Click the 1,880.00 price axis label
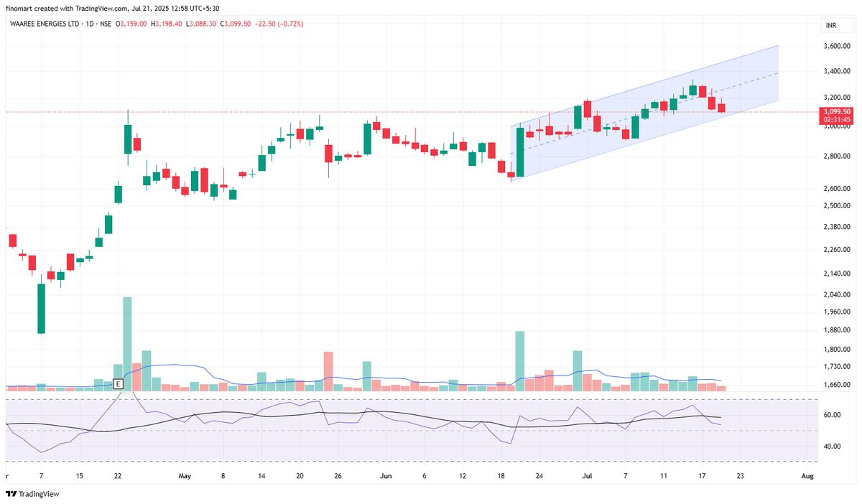The height and width of the screenshot is (504, 862). 838,331
